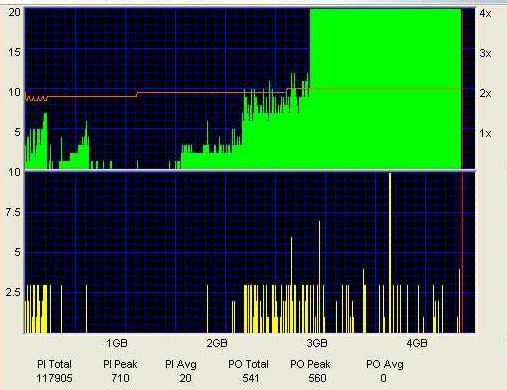Screen dimensions: 507x390
Task: Click the 3x speed axis label
Action: point(485,53)
